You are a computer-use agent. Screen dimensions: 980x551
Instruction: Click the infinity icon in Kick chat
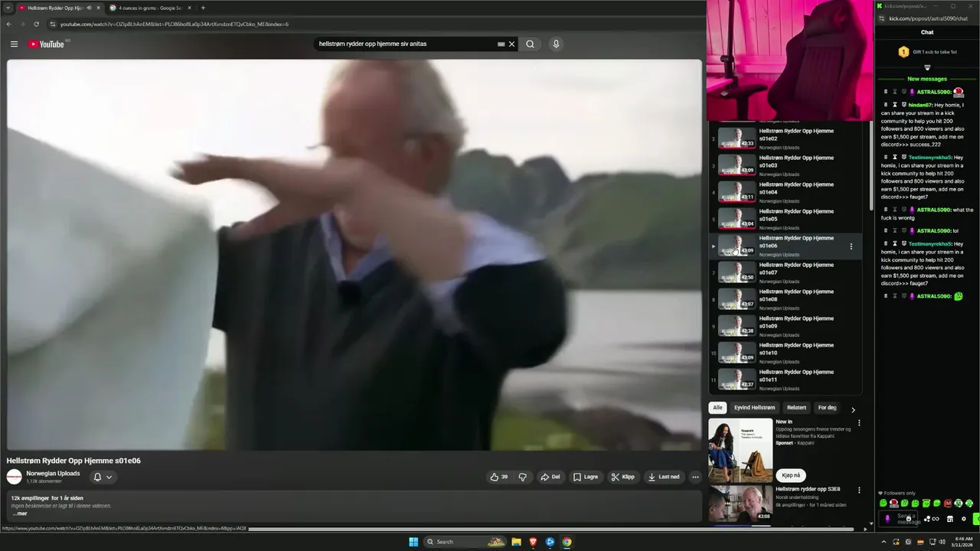tap(936, 519)
